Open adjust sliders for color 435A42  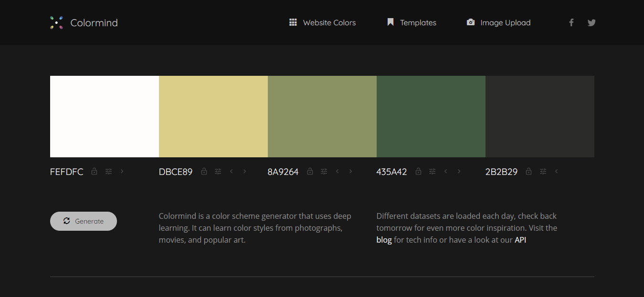433,172
